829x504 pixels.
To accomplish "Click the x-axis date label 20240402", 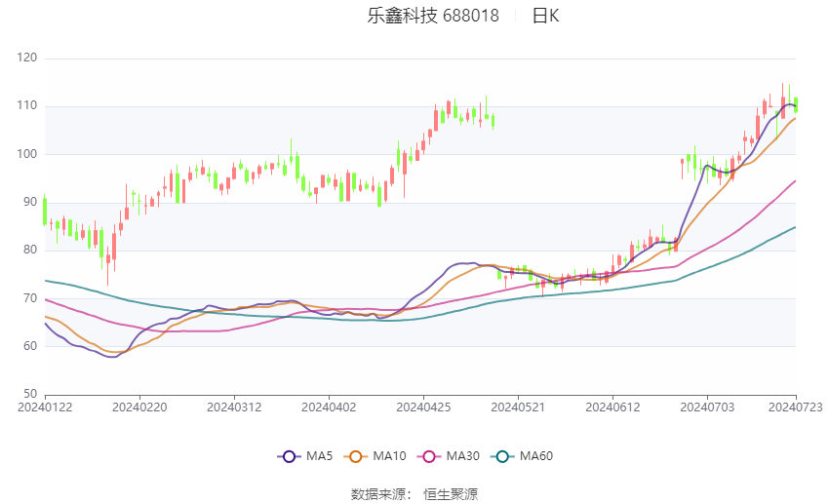I will click(329, 407).
